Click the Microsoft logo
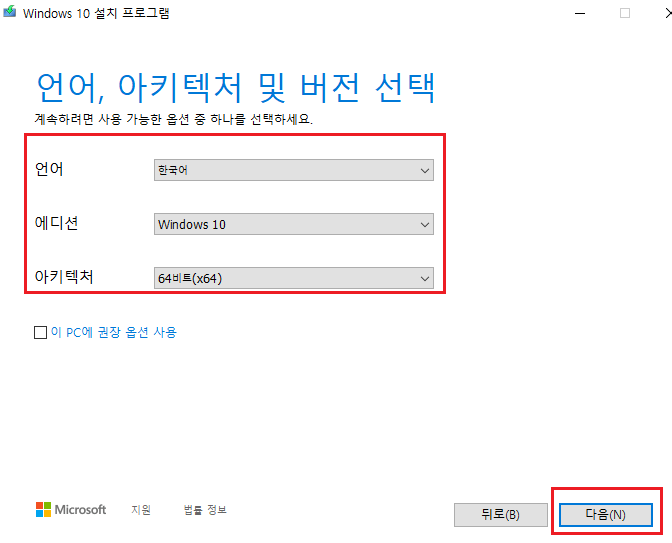The height and width of the screenshot is (543, 672). (x=71, y=510)
